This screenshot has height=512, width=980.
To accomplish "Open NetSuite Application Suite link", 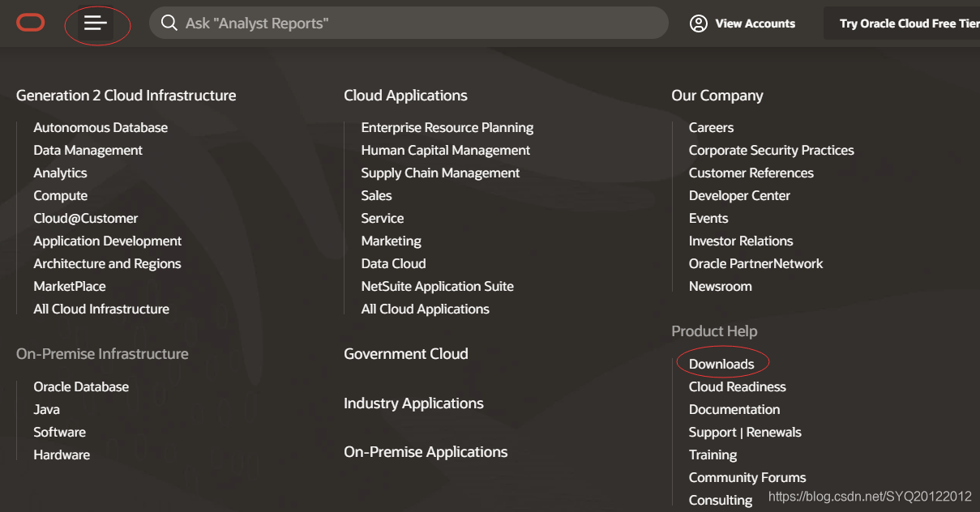I will (438, 286).
